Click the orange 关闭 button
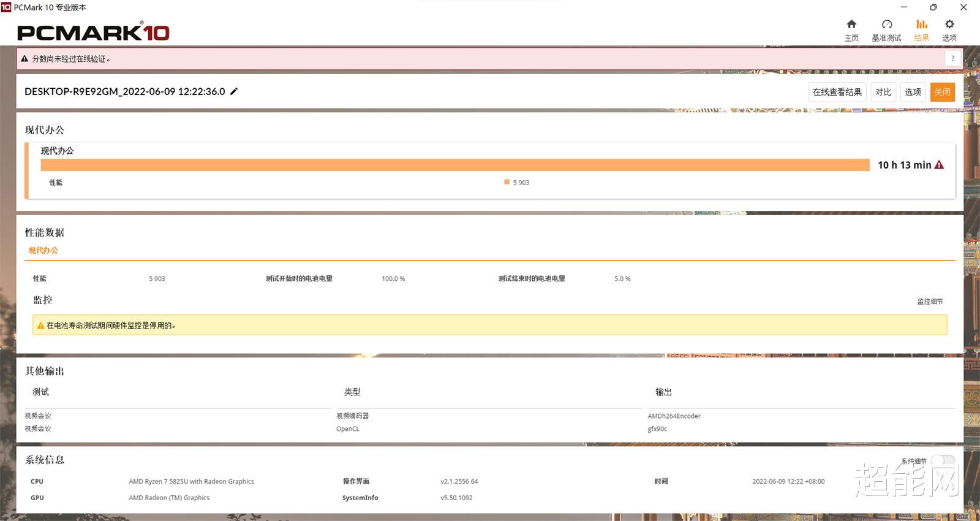Screen dimensions: 980x521 point(942,92)
